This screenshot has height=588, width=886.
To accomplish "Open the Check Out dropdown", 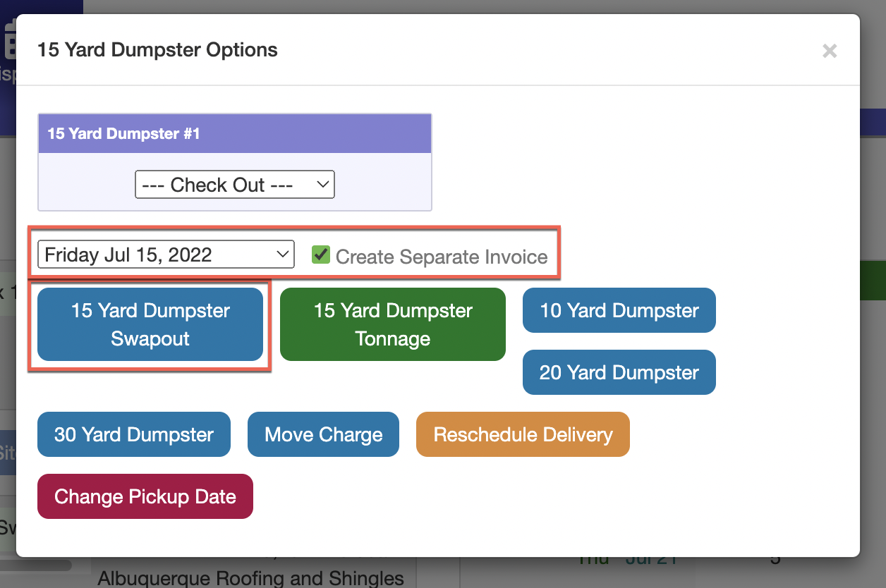I will click(x=234, y=185).
